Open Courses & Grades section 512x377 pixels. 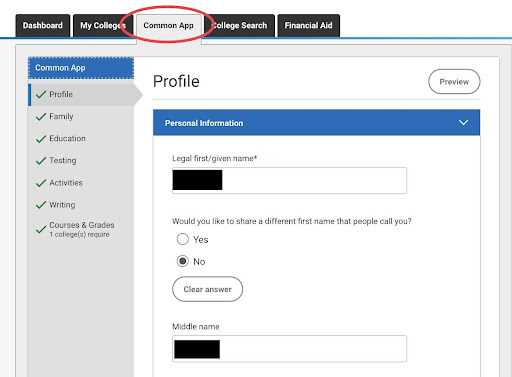[81, 229]
